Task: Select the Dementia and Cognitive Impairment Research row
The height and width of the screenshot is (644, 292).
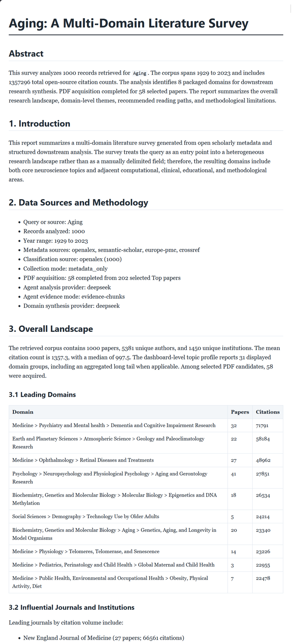Action: [x=146, y=426]
